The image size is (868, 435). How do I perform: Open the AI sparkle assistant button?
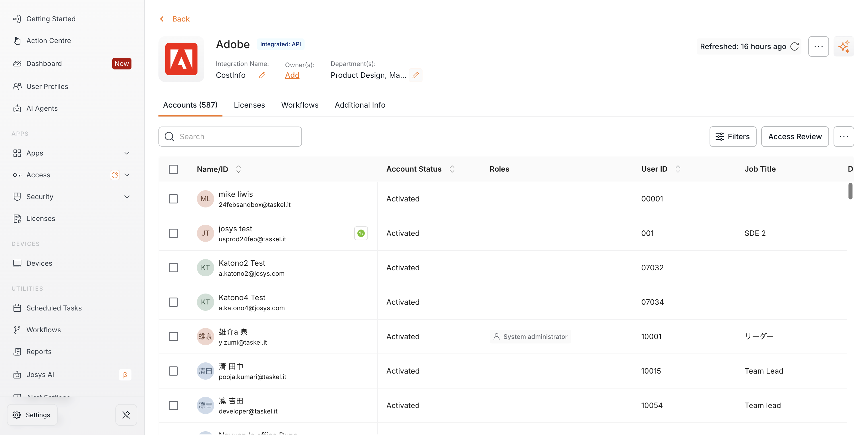coord(844,46)
